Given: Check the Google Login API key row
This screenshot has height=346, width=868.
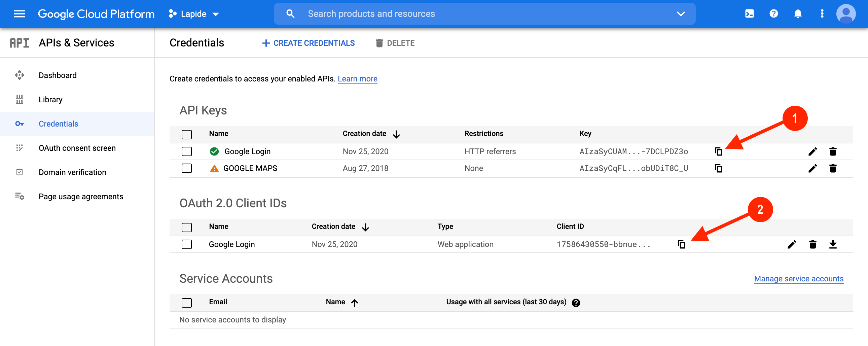Looking at the screenshot, I should coord(186,152).
